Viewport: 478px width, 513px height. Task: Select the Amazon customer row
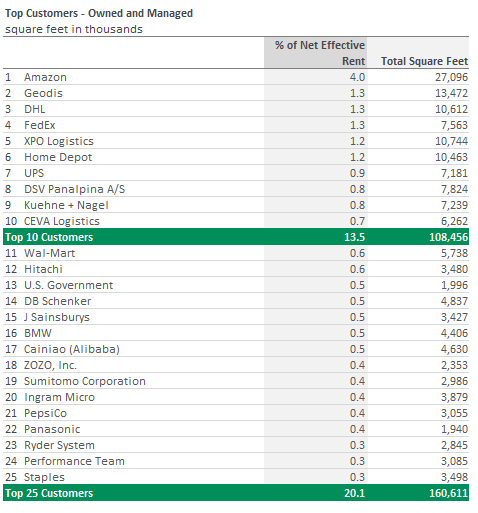coord(236,77)
